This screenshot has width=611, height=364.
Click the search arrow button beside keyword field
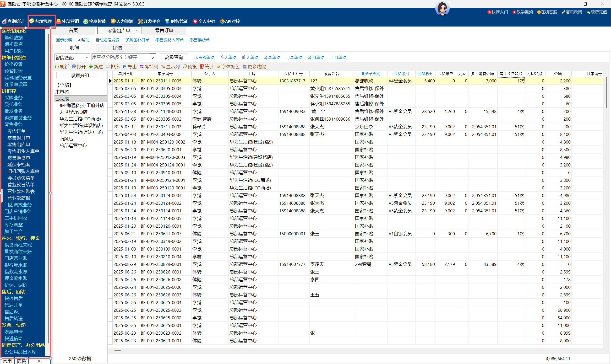click(153, 57)
